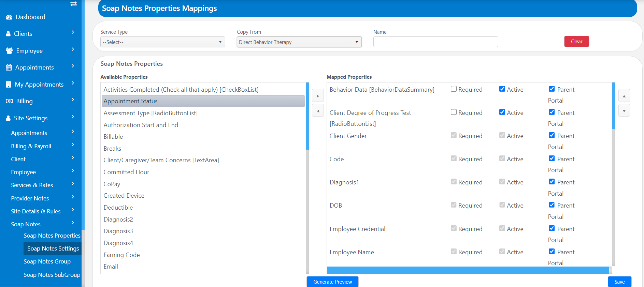Click into the Name input field

tap(435, 42)
